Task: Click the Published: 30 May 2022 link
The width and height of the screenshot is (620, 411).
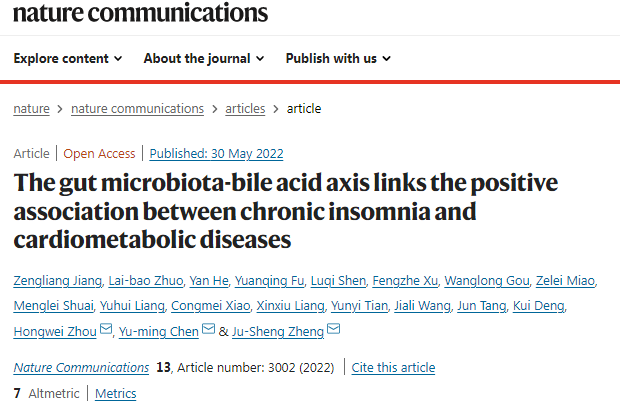Action: pyautogui.click(x=216, y=153)
